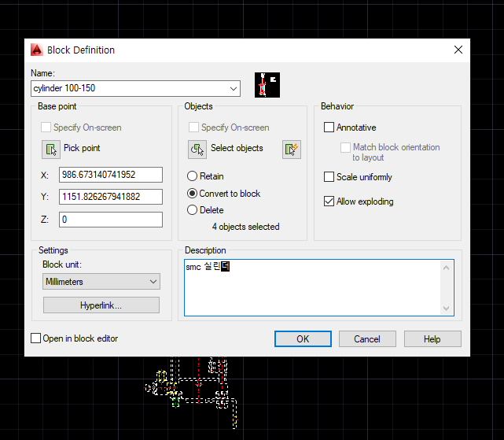Screen dimensions: 504x440
Task: Click Base point Specify On-screen checkbox
Action: 46,128
